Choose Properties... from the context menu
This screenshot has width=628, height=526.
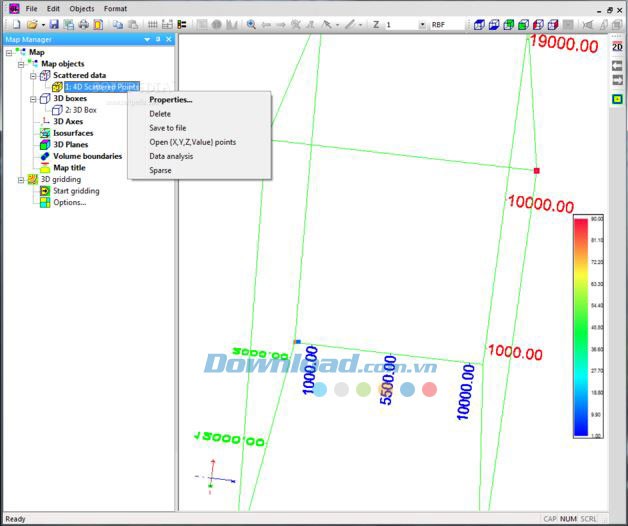coord(170,100)
